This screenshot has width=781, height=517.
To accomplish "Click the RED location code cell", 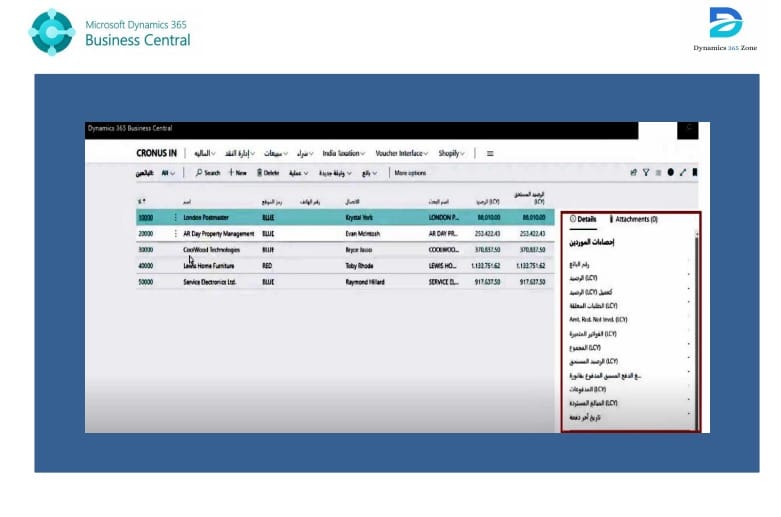I will click(267, 266).
